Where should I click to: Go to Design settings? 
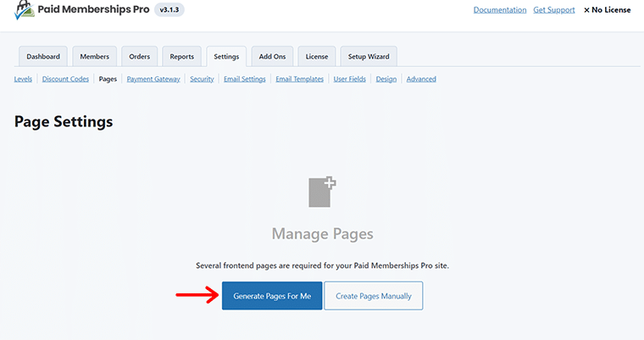(x=386, y=79)
